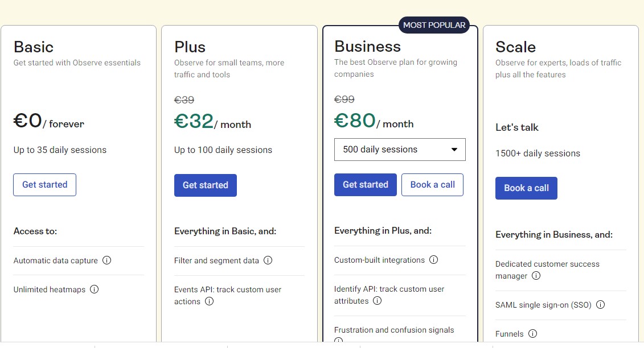Open info tooltip for Unlimited heatmaps
644x348 pixels.
pyautogui.click(x=94, y=289)
